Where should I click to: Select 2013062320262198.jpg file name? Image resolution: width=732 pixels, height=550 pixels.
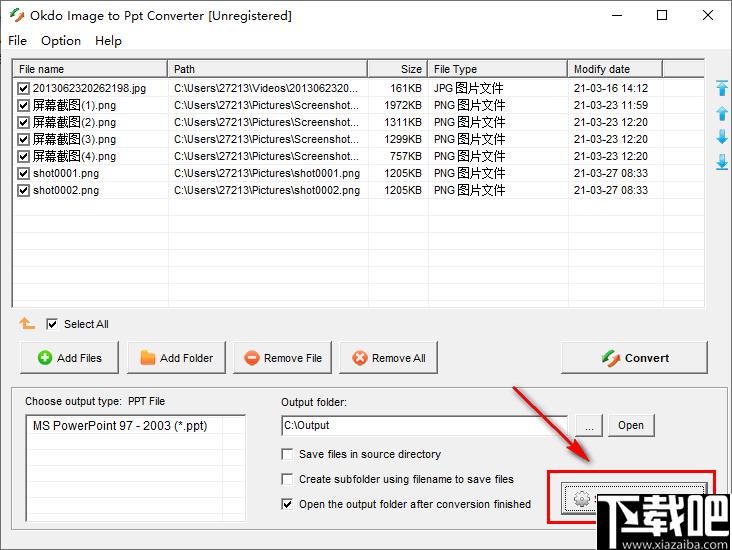[89, 88]
